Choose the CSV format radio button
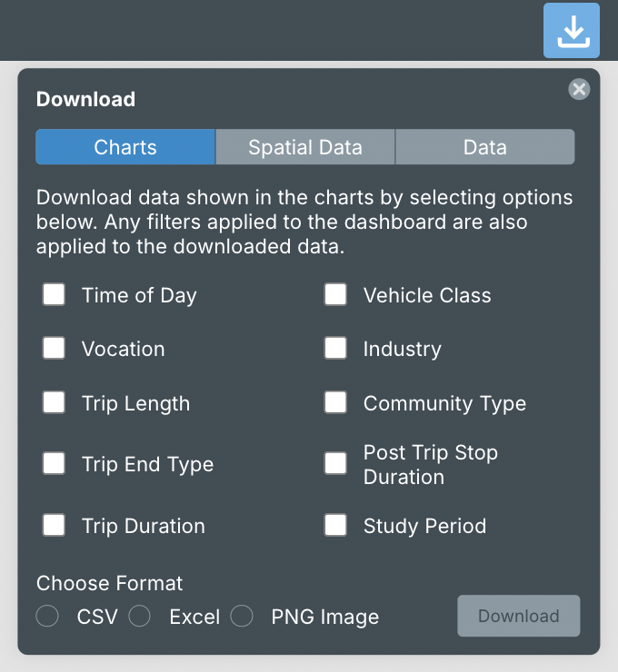The width and height of the screenshot is (618, 672). point(47,617)
